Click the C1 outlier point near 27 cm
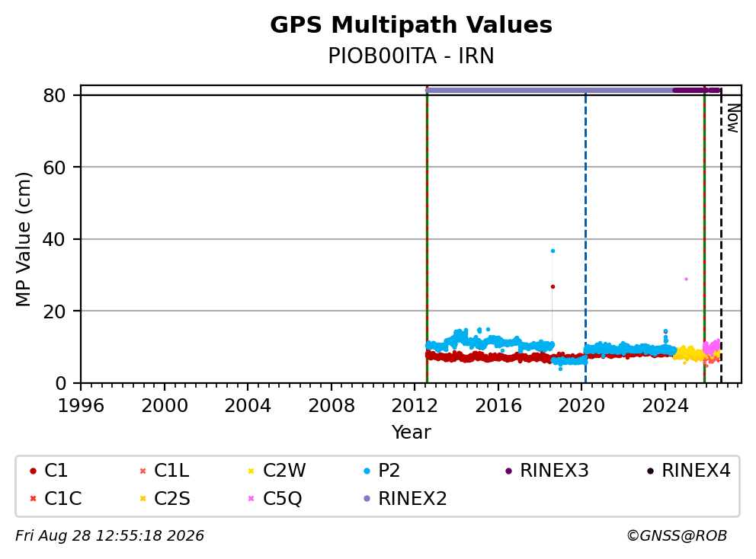This screenshot has width=756, height=559. [x=553, y=286]
